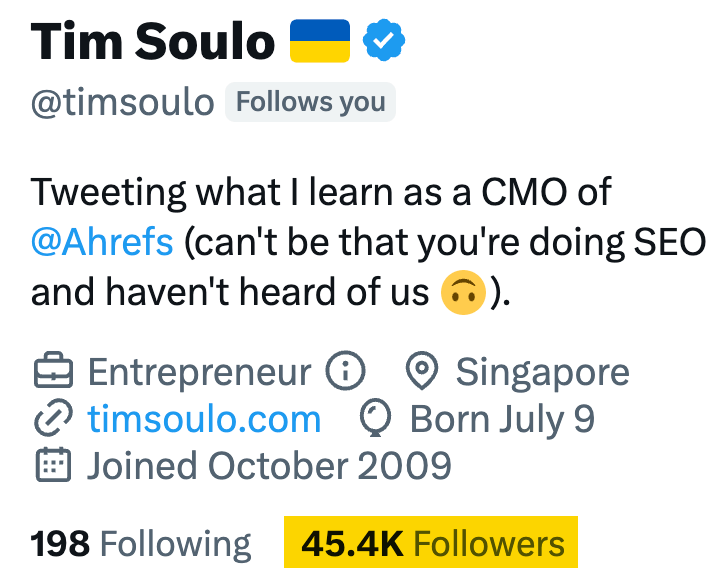
Task: Click the info icon beside Entrepreneur
Action: [345, 370]
